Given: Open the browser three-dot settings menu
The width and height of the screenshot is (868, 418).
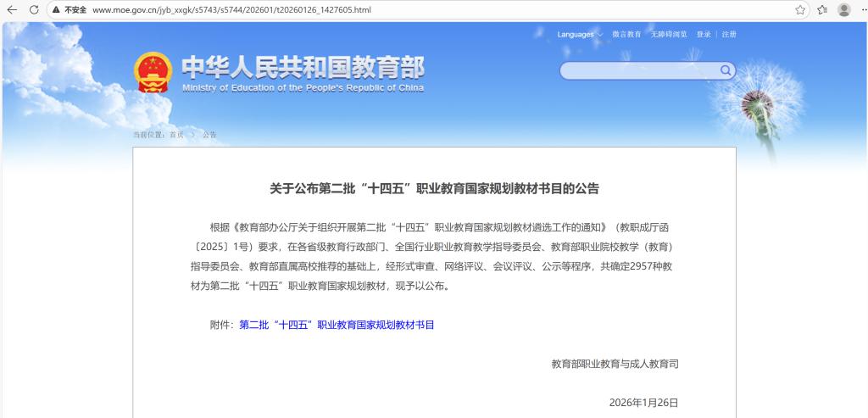Looking at the screenshot, I should 861,9.
